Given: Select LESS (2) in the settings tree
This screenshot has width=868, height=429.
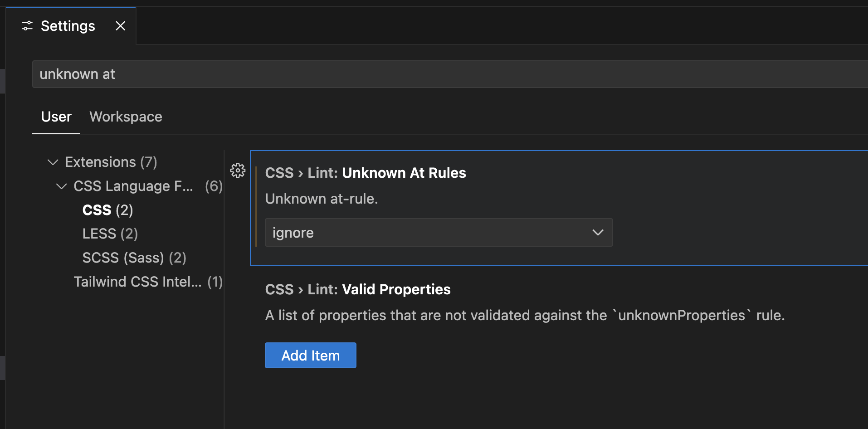Looking at the screenshot, I should (110, 234).
